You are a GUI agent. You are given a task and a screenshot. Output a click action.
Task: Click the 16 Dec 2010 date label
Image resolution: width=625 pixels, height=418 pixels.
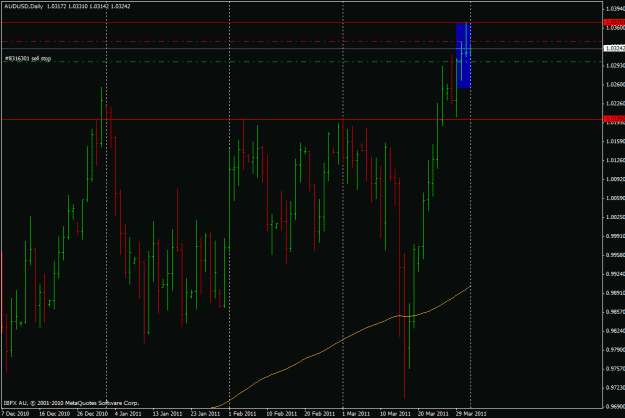(54, 414)
